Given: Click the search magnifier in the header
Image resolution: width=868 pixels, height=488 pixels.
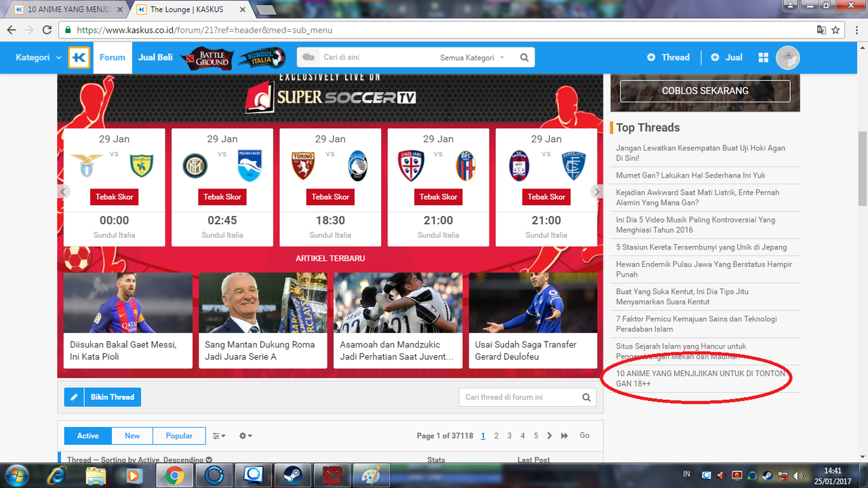Looking at the screenshot, I should pos(524,58).
